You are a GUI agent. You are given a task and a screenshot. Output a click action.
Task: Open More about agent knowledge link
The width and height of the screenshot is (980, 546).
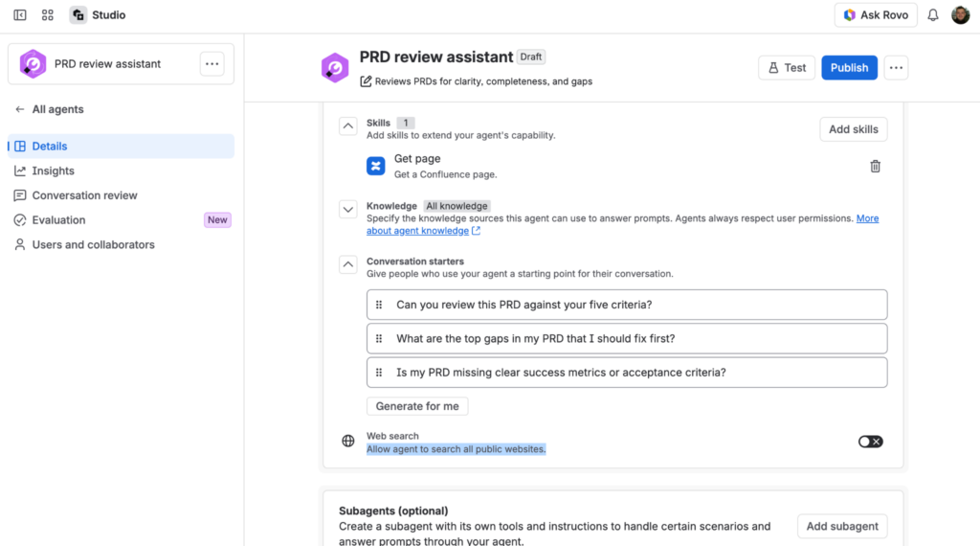click(x=622, y=224)
